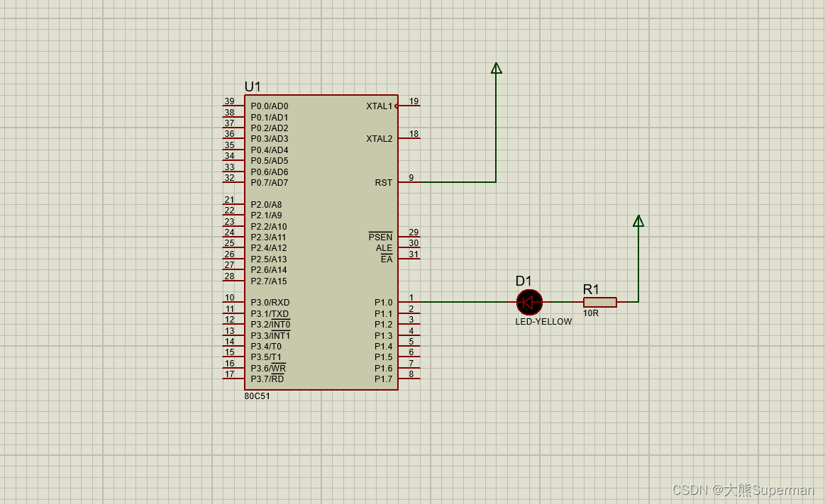Viewport: 825px width, 504px height.
Task: Click the P0.4/AD4 pin label
Action: pos(270,150)
